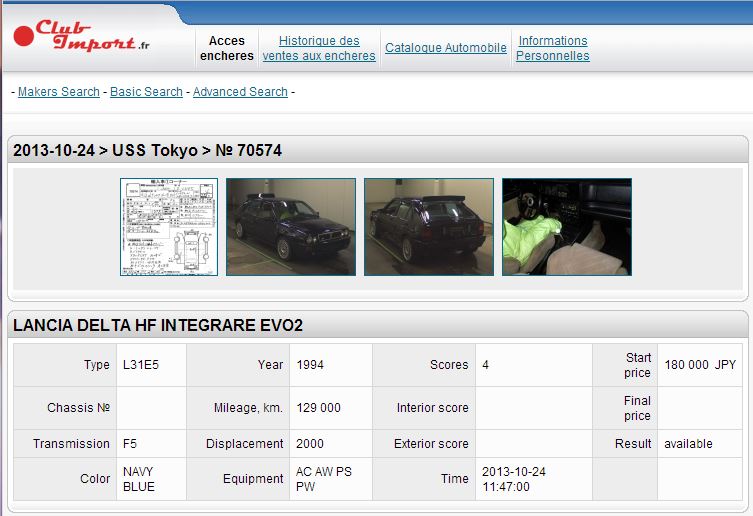
Task: Follow the Basic Search link
Action: (146, 92)
